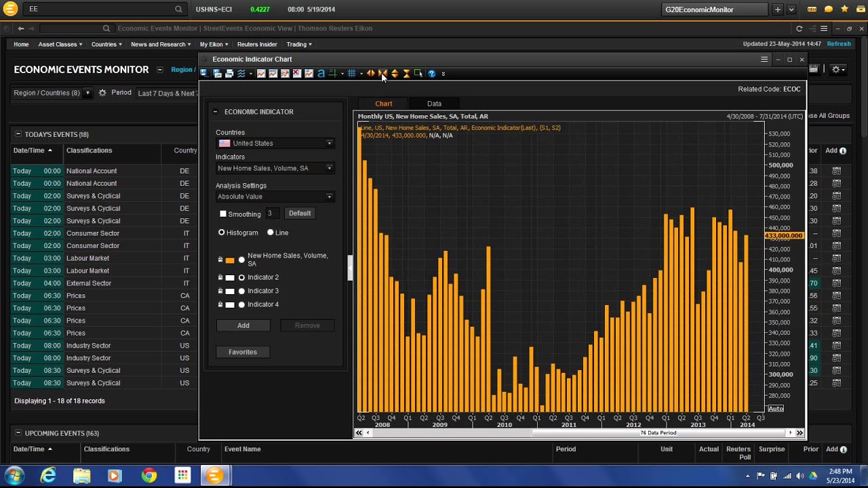Open the Countries United States dropdown

[x=275, y=143]
